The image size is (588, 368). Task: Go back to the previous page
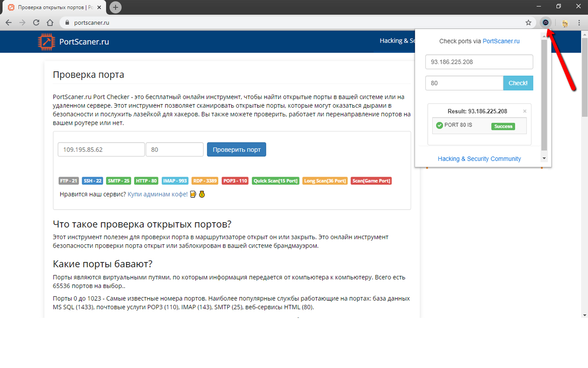click(x=8, y=23)
